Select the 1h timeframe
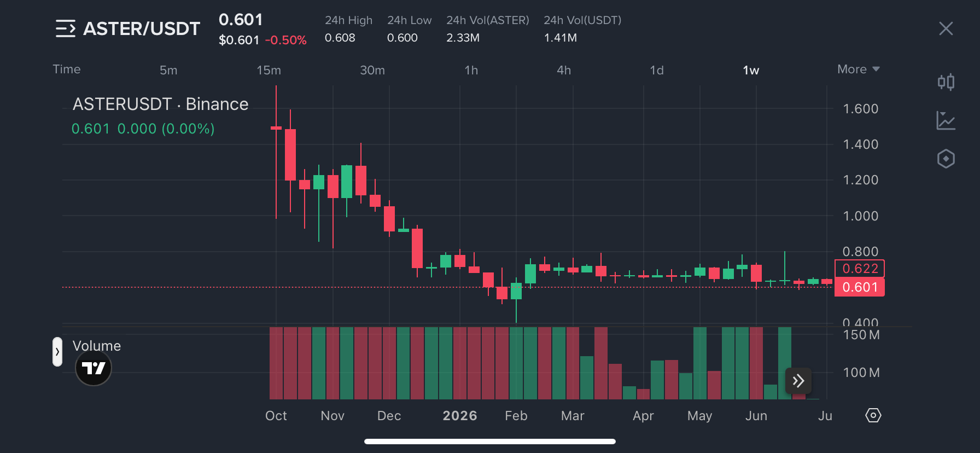This screenshot has width=980, height=453. coord(471,70)
